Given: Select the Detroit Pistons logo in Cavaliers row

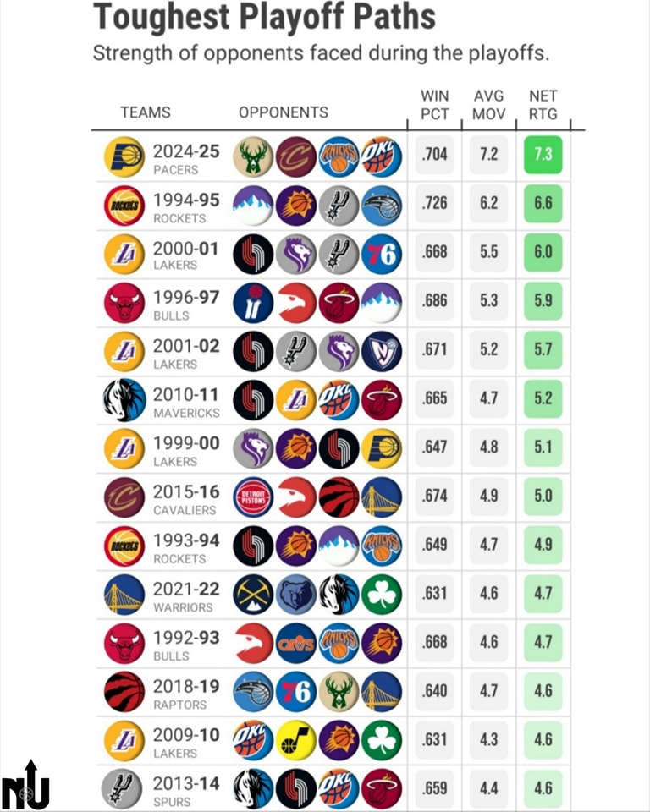Looking at the screenshot, I should tap(253, 497).
